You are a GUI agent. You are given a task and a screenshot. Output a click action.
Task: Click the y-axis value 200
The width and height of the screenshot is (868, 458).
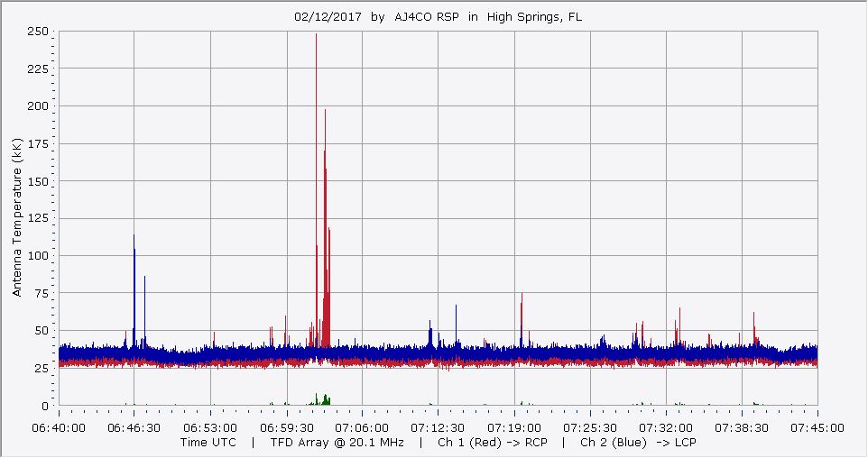point(38,106)
